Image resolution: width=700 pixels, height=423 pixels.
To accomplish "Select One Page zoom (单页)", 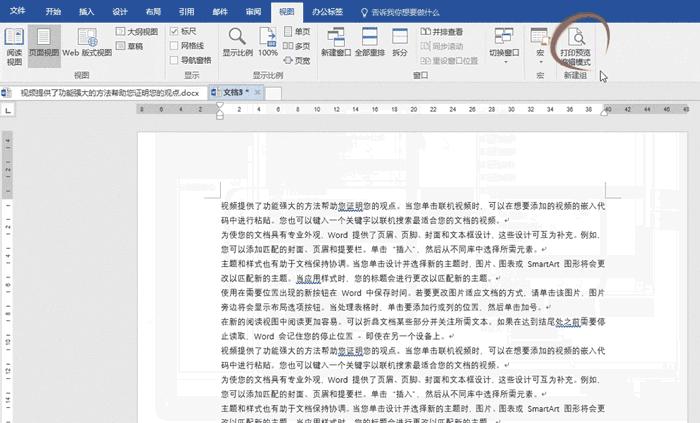I will 297,31.
